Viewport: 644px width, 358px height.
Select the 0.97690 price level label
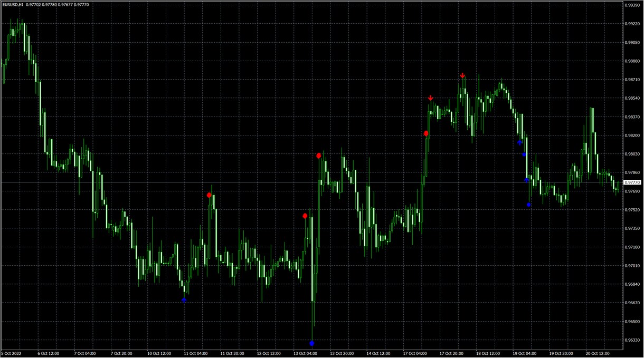tap(632, 191)
